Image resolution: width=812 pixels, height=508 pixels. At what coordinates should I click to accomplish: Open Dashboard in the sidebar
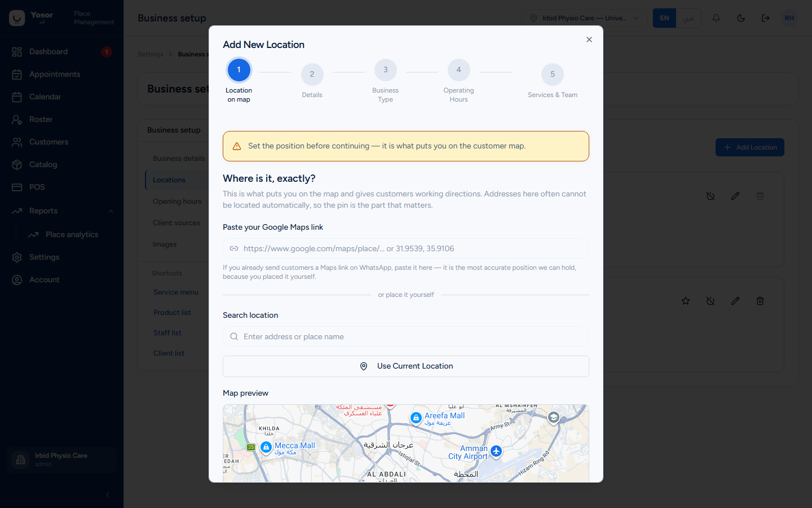61,51
